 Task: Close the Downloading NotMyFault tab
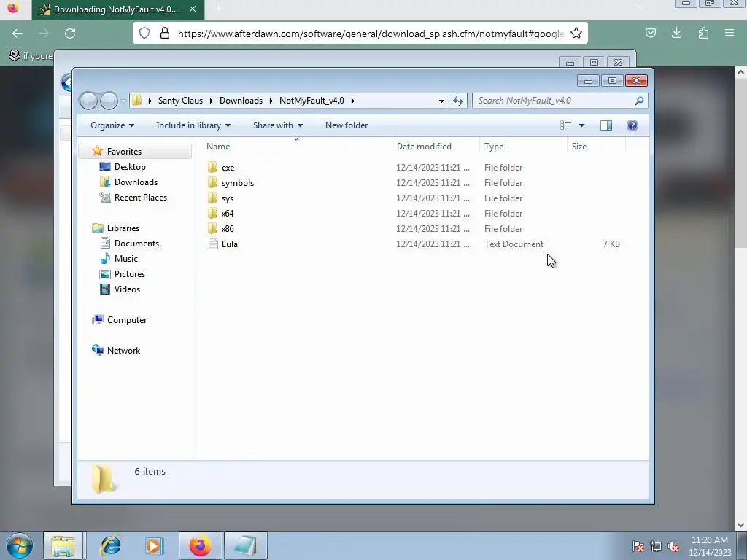click(193, 9)
